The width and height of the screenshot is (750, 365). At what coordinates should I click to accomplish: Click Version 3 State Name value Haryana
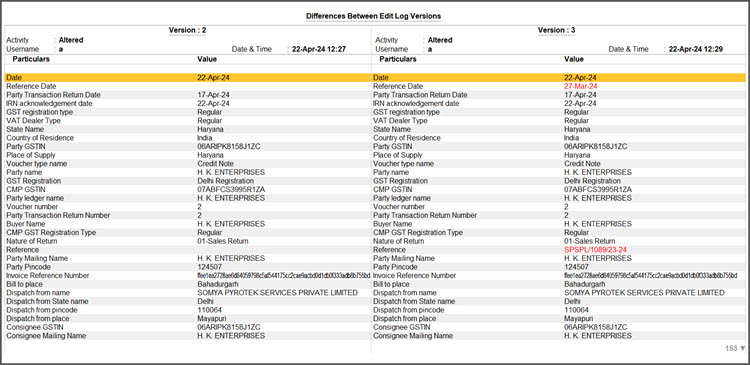click(x=577, y=129)
